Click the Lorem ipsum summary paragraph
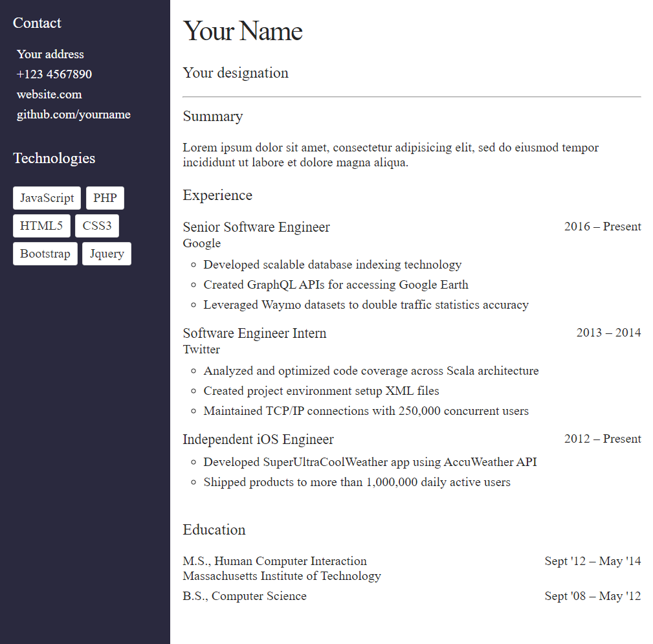 (x=391, y=155)
